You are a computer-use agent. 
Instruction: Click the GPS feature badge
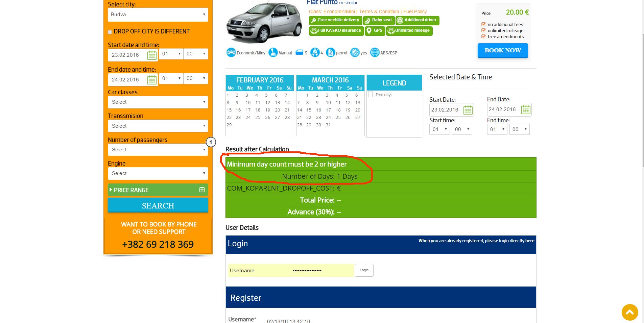375,31
